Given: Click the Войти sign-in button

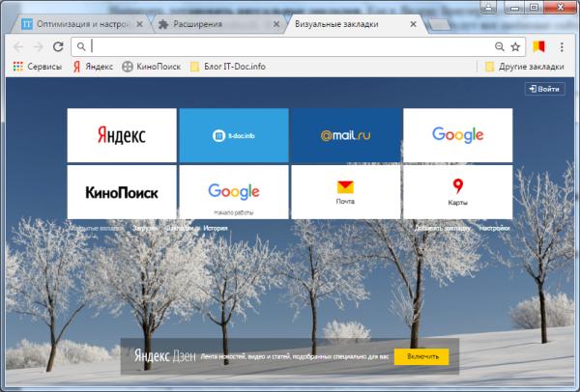Looking at the screenshot, I should 545,89.
